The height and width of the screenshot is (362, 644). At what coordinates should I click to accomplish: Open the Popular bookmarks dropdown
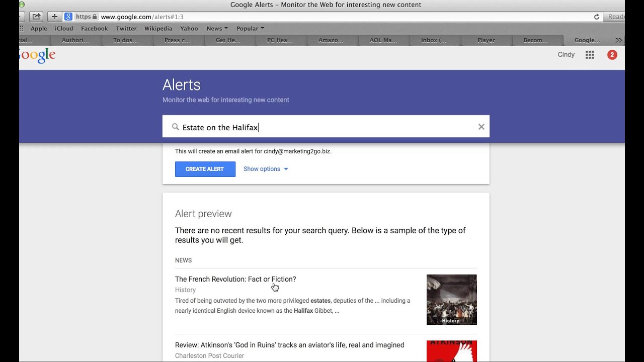click(x=250, y=29)
